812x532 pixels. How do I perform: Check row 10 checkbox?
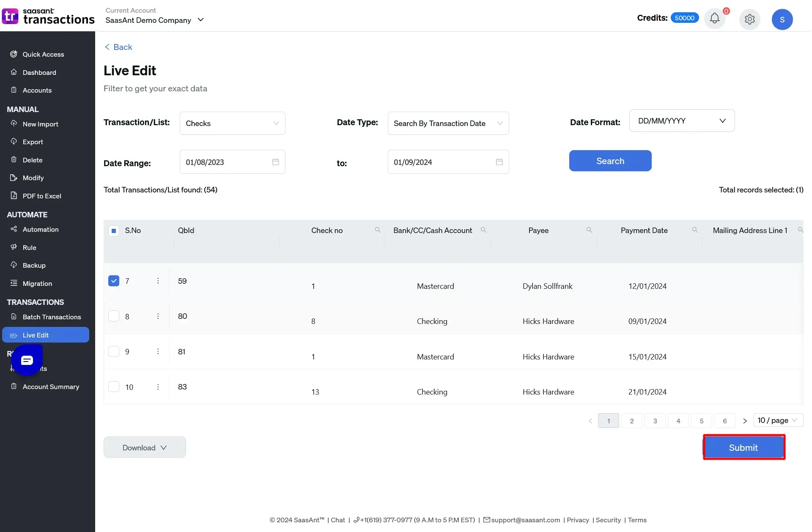[114, 387]
